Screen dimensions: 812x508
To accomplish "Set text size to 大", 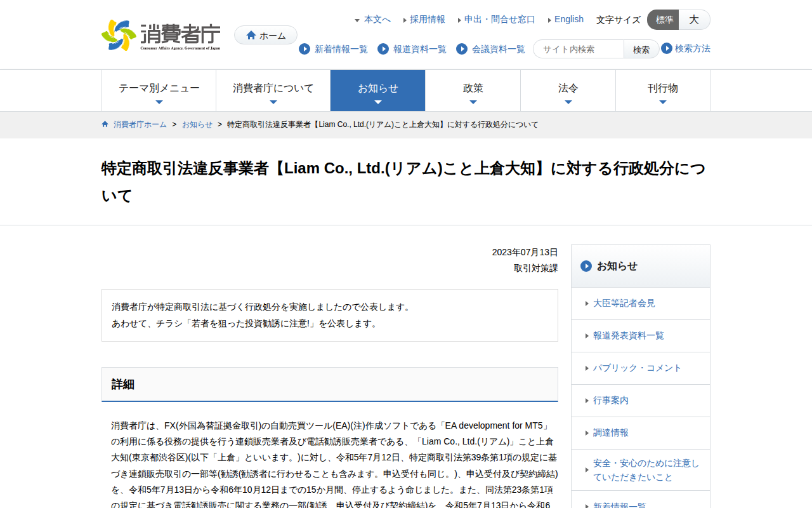I will [x=695, y=20].
